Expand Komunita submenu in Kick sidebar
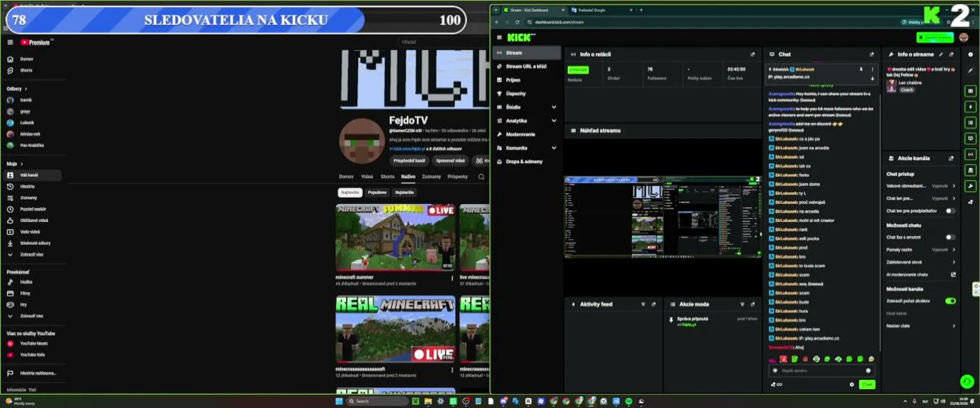 [554, 148]
